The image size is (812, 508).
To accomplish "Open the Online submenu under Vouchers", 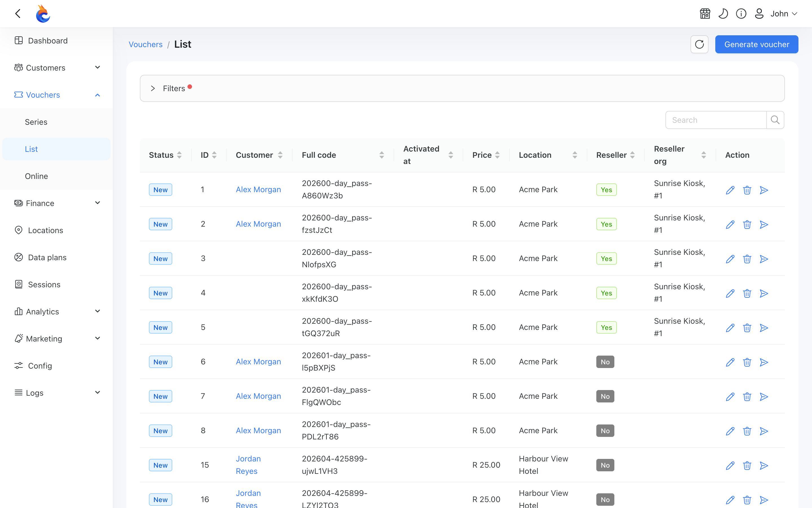I will coord(56,176).
